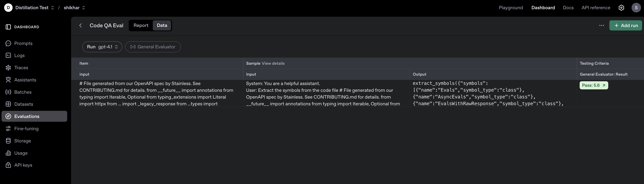Select Logs from the sidebar
Viewport: 644px width, 184px height.
19,55
